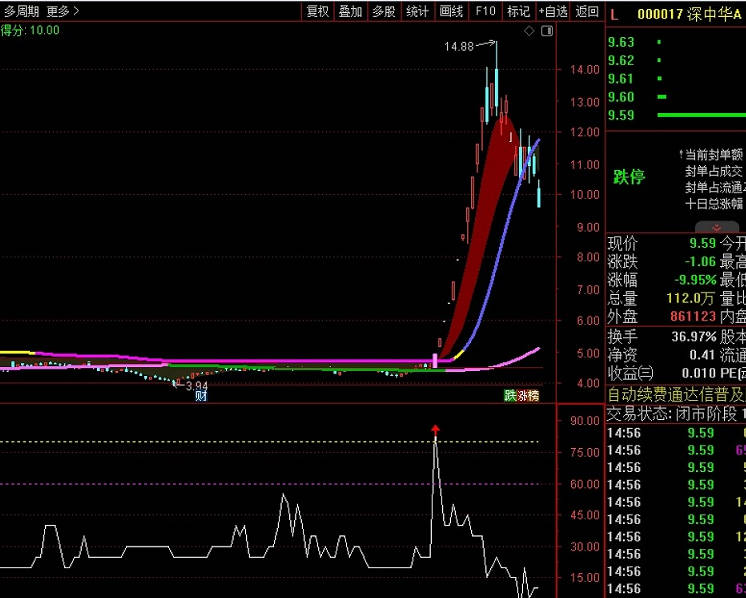The image size is (746, 598).
Task: Click the small window icon beside the diamond
Action: pyautogui.click(x=546, y=31)
